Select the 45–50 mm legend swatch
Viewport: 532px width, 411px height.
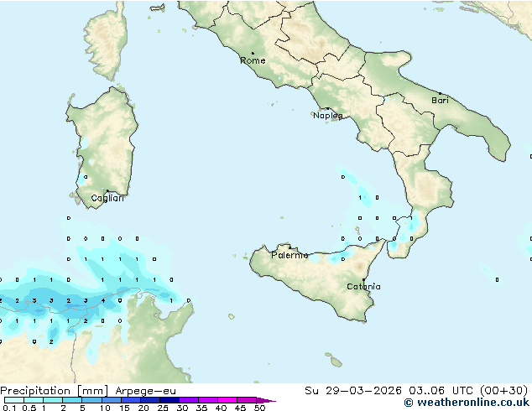pyautogui.click(x=247, y=400)
